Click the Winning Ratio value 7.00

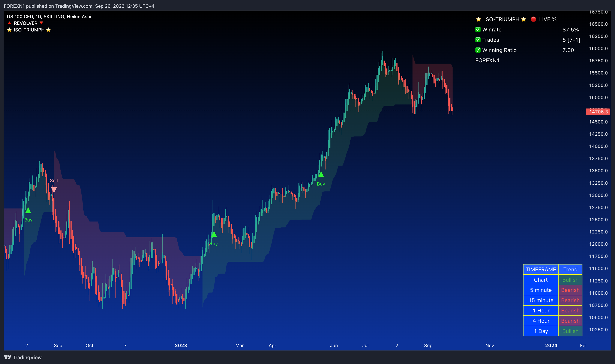click(568, 50)
